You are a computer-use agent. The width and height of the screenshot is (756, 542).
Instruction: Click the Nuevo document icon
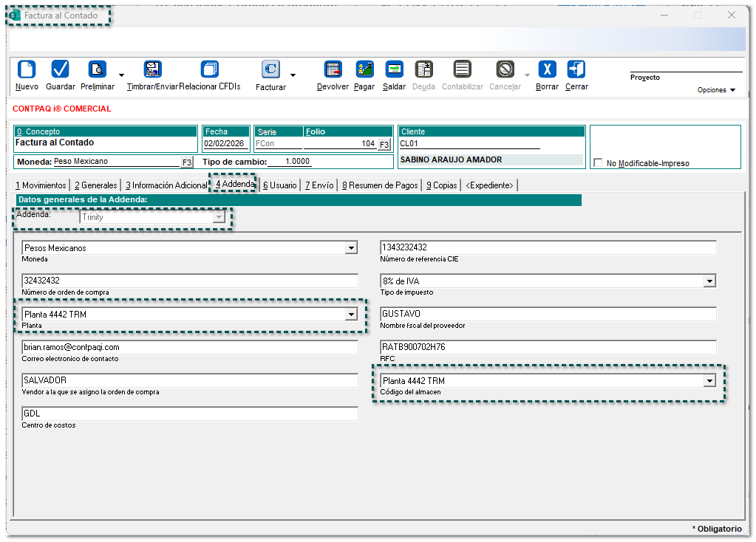[x=27, y=69]
